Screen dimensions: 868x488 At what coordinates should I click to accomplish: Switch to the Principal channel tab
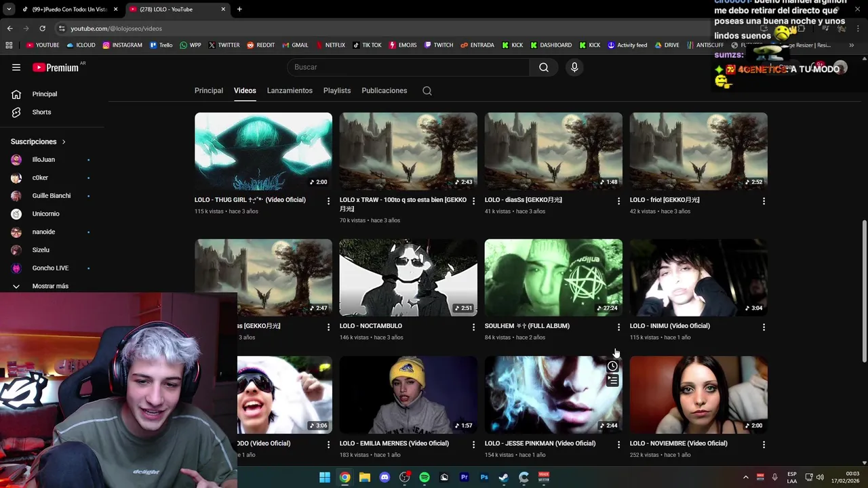pyautogui.click(x=209, y=91)
